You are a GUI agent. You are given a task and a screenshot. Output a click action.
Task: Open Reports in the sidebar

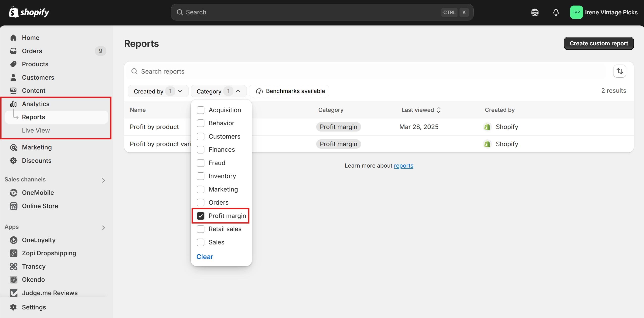tap(57, 117)
